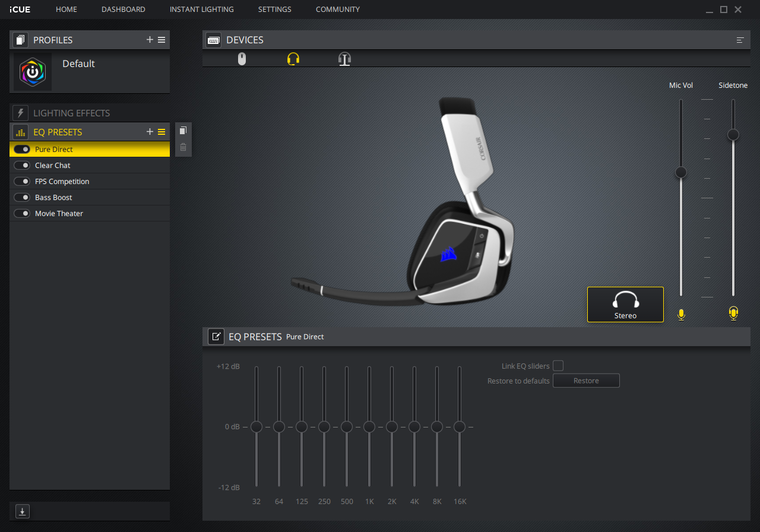Add a new profile with plus icon
The width and height of the screenshot is (760, 532).
tap(150, 40)
